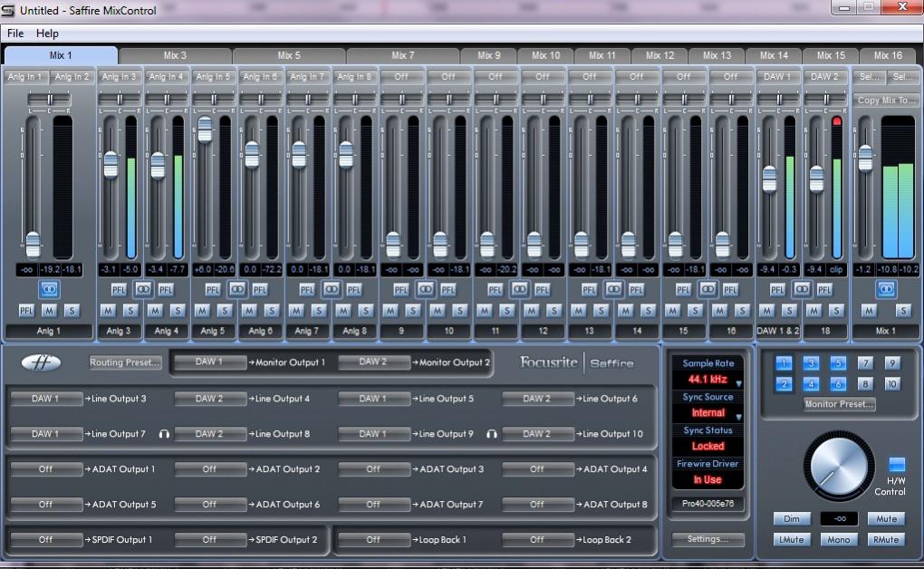Click the Anlg 7 channel name field

pyautogui.click(x=308, y=332)
